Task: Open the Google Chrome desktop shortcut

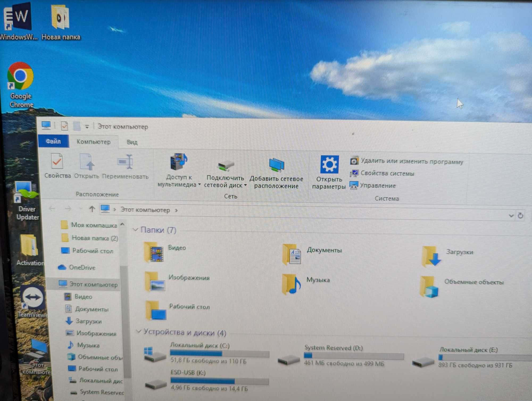Action: 21,84
